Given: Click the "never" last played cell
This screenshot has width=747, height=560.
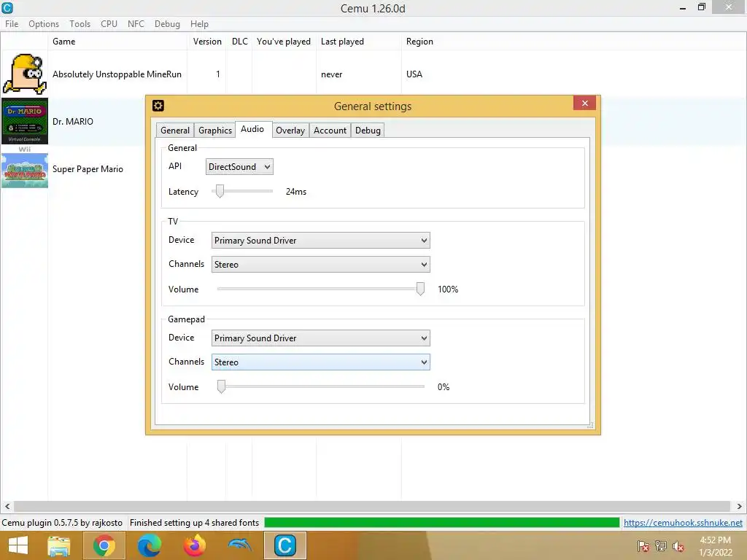Looking at the screenshot, I should (x=332, y=74).
